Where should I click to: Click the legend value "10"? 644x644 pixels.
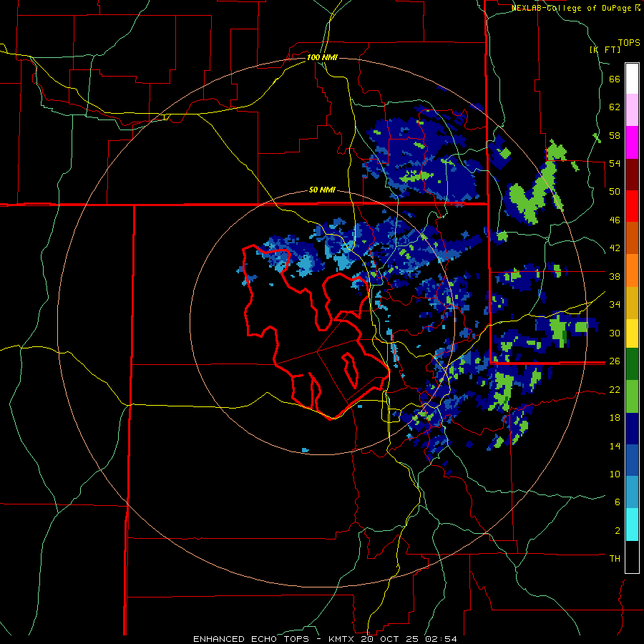click(615, 474)
